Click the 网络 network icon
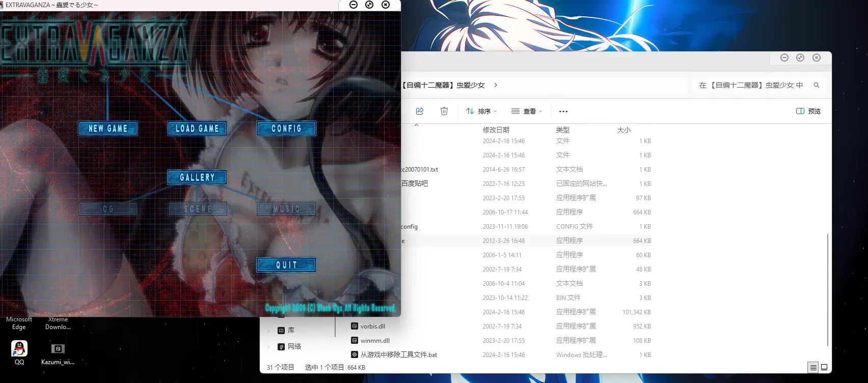 pyautogui.click(x=281, y=347)
